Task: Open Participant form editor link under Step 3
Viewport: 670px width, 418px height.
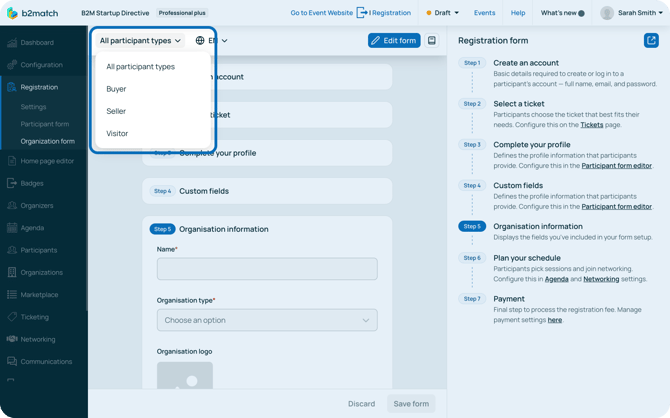Action: point(616,165)
